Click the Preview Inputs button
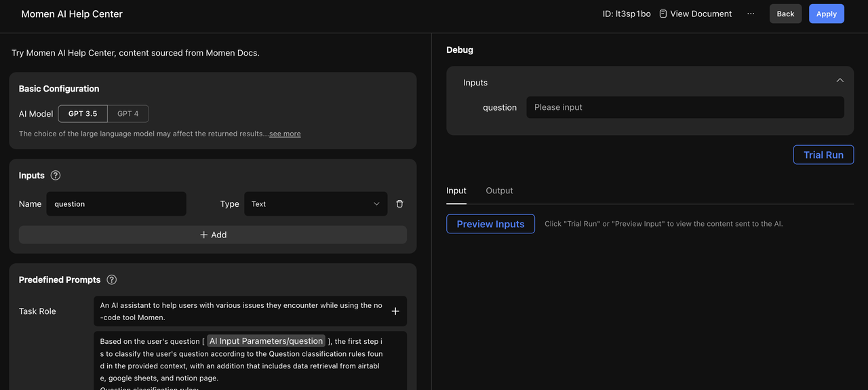868x390 pixels. pos(490,224)
